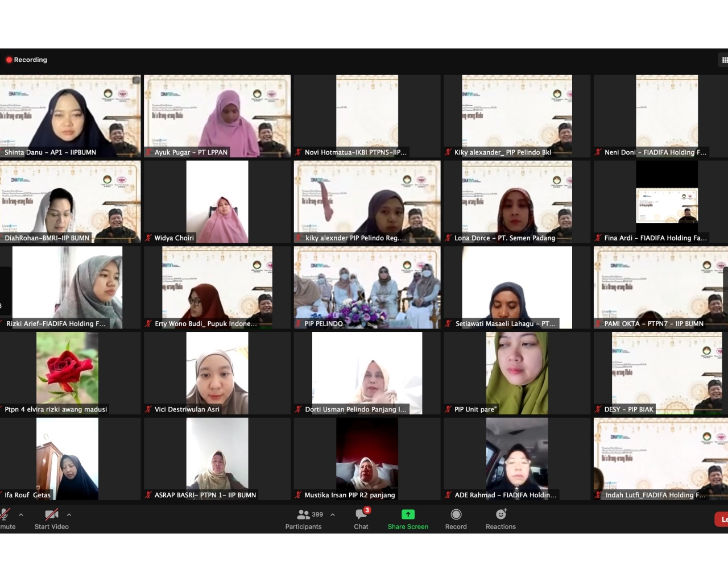Click the red Leave button
This screenshot has width=728, height=582.
(x=721, y=519)
